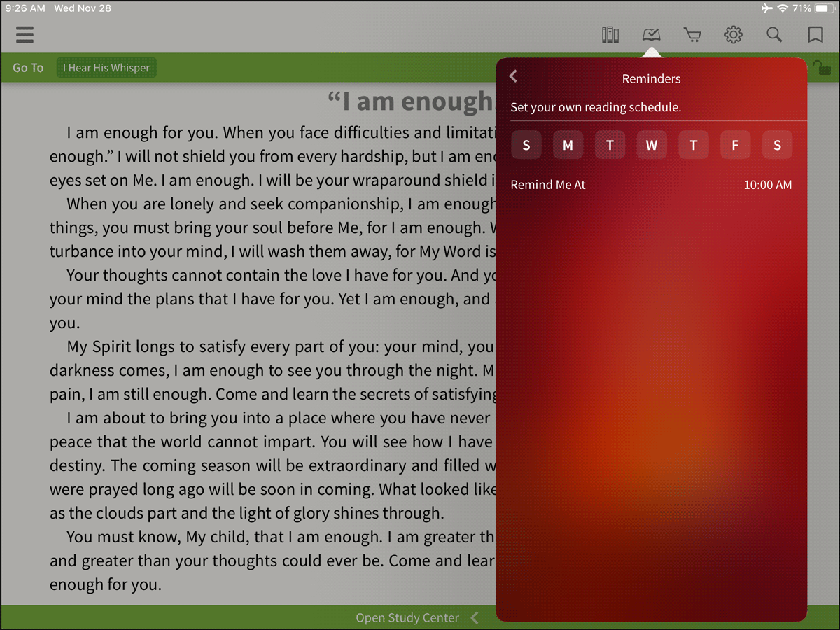Open the store shopping cart
This screenshot has height=630, width=840.
coord(692,34)
